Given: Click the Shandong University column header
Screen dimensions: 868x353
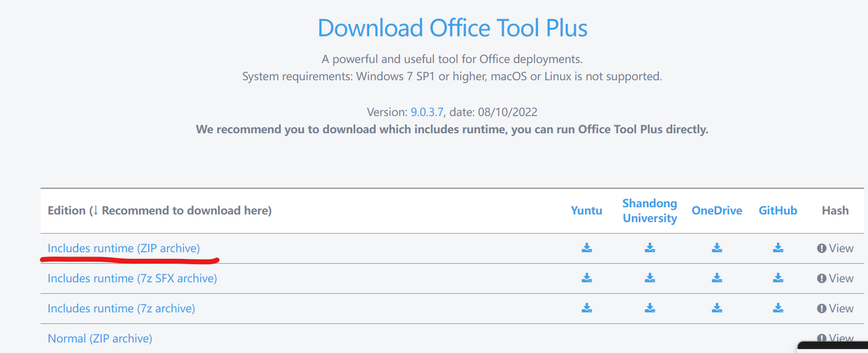Looking at the screenshot, I should 650,211.
